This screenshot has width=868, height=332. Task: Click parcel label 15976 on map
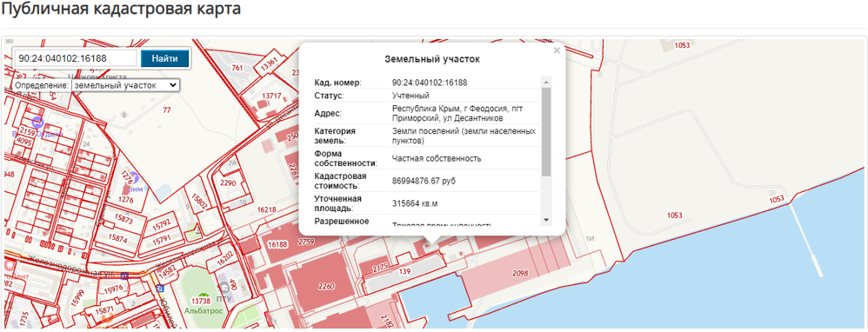tap(113, 289)
